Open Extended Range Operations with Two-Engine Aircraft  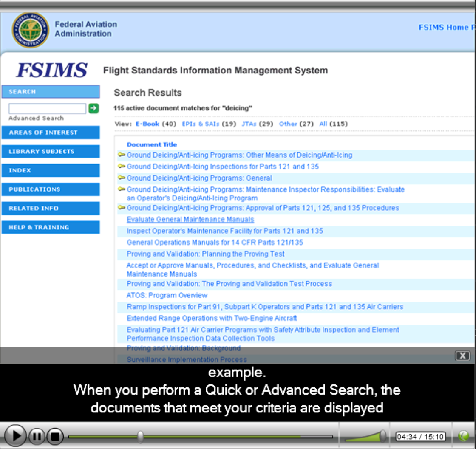[x=212, y=318]
